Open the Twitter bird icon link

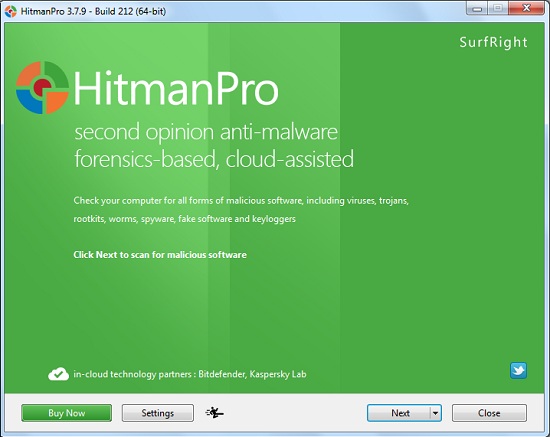[x=518, y=371]
